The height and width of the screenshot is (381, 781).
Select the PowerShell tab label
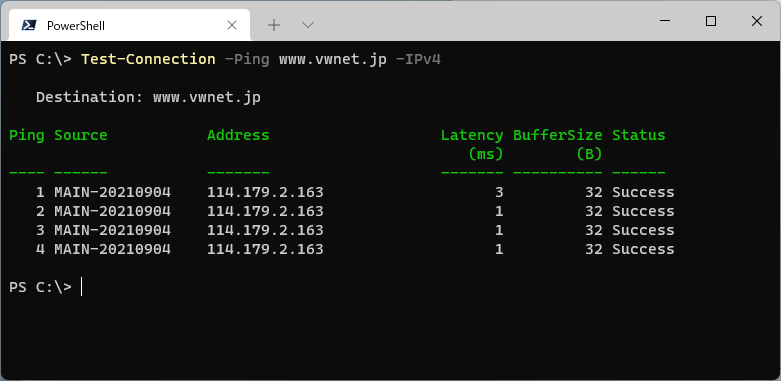(x=76, y=25)
